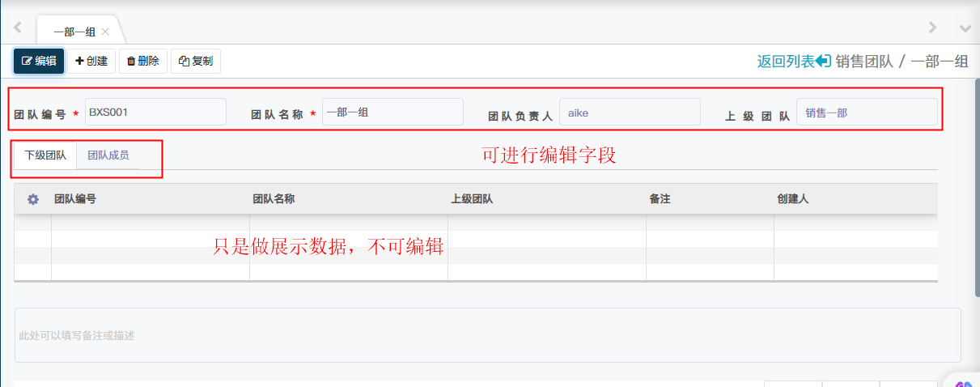Click the 团队编号 input field
The height and width of the screenshot is (387, 980).
155,113
